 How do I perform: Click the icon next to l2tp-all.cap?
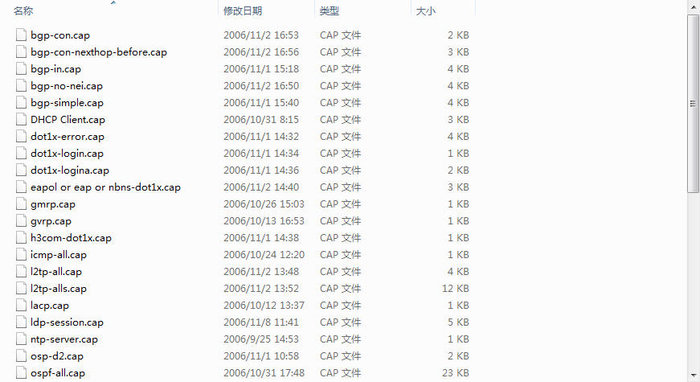click(21, 271)
